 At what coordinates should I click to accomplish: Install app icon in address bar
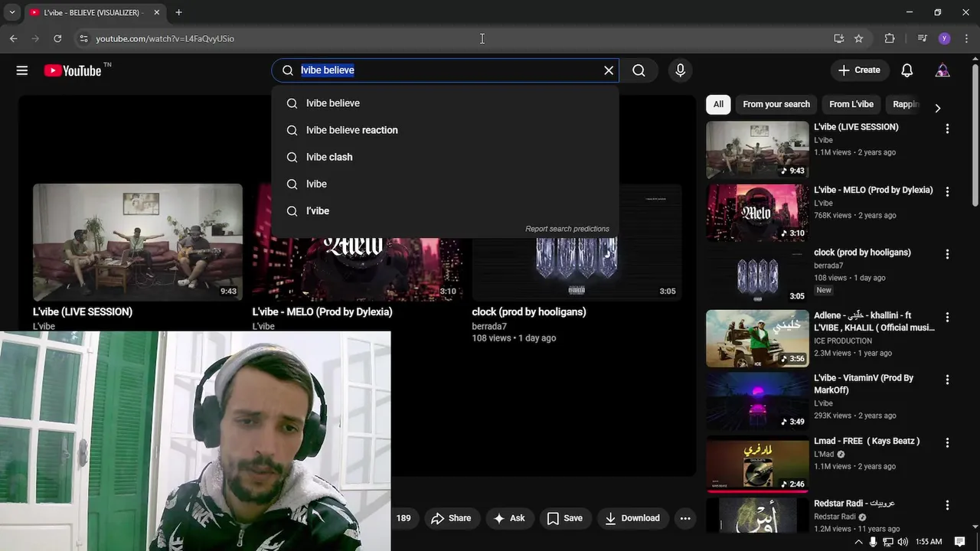point(839,38)
